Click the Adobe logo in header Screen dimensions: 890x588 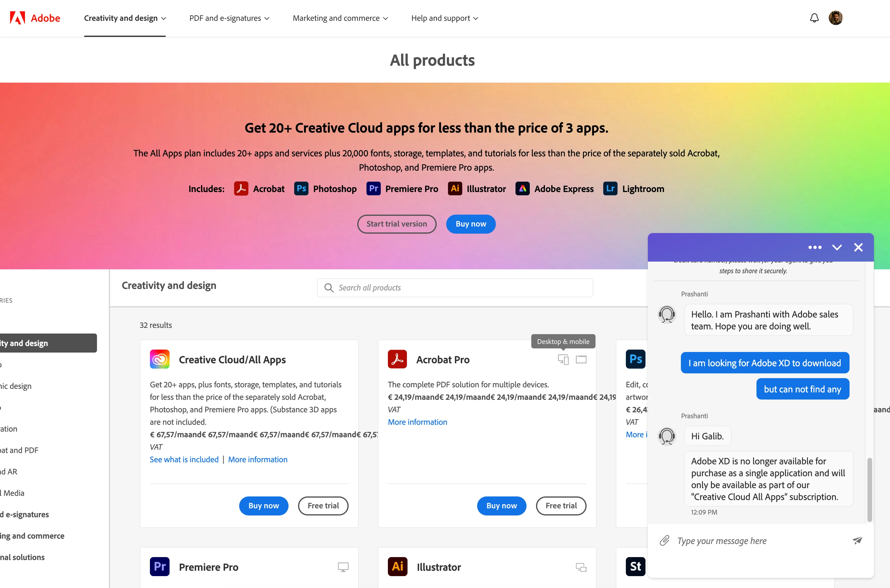[35, 18]
